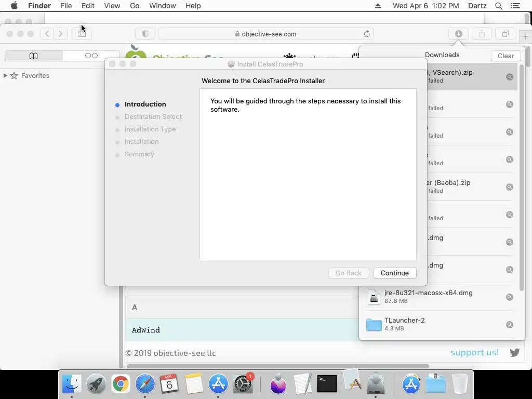Clear the downloads list
The width and height of the screenshot is (532, 399).
[506, 56]
